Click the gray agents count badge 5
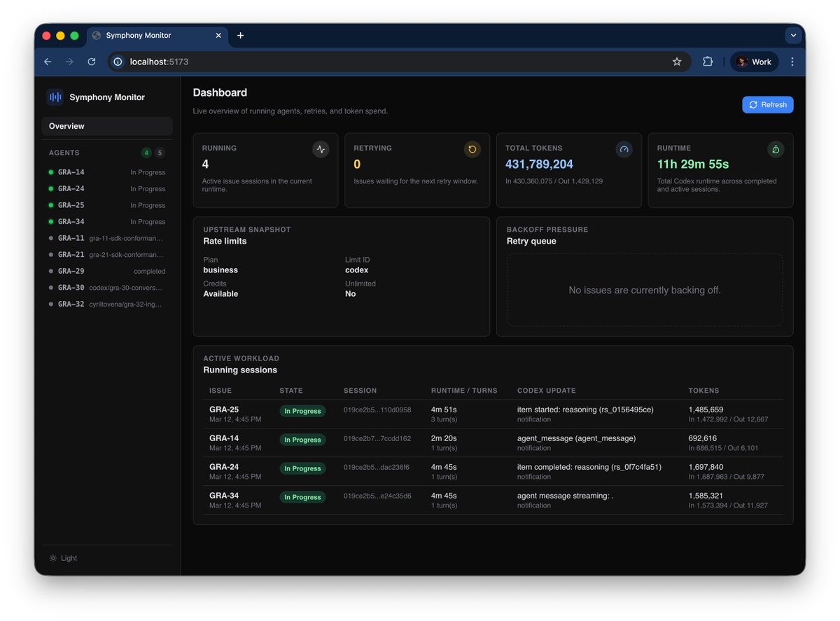 [x=160, y=153]
